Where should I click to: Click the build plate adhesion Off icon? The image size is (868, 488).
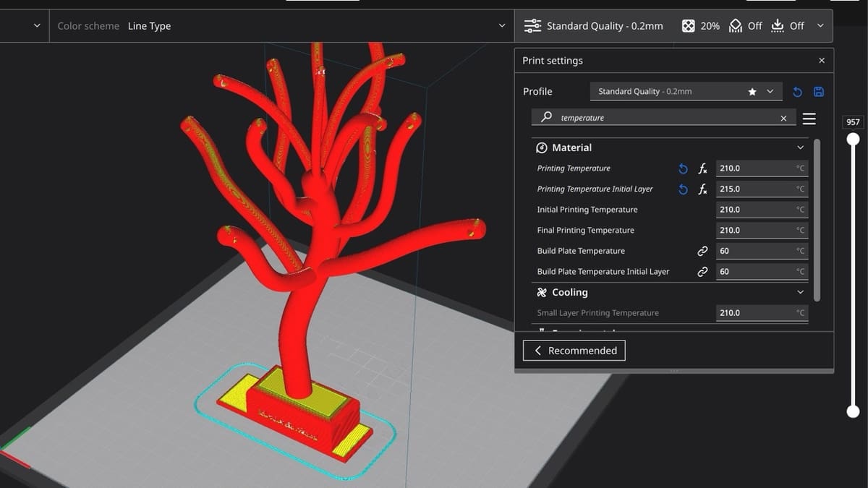pyautogui.click(x=778, y=26)
